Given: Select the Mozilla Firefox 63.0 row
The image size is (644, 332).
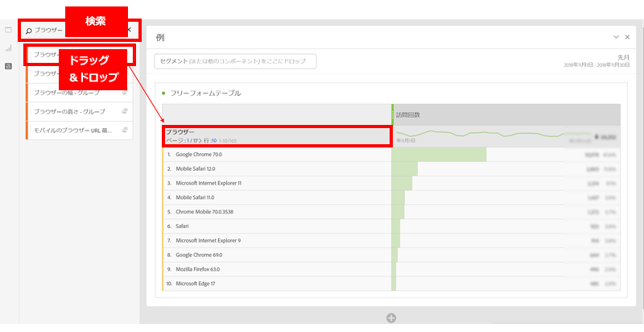Looking at the screenshot, I should tap(277, 269).
